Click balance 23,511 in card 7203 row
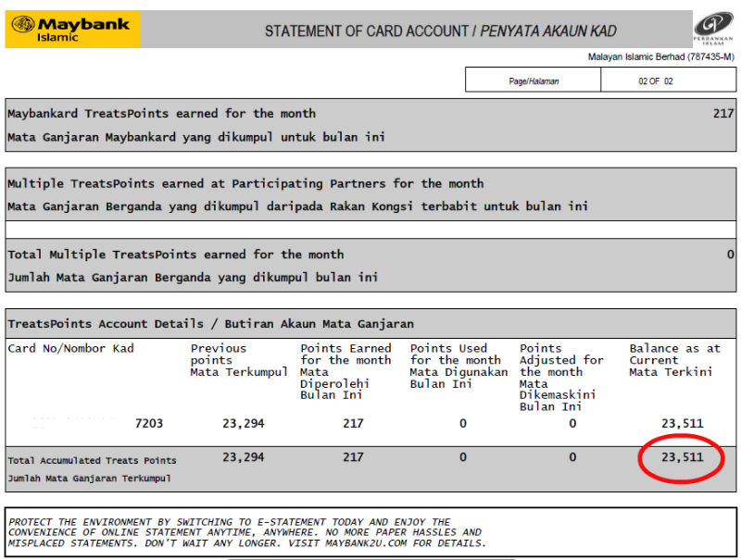The height and width of the screenshot is (560, 741). 683,424
